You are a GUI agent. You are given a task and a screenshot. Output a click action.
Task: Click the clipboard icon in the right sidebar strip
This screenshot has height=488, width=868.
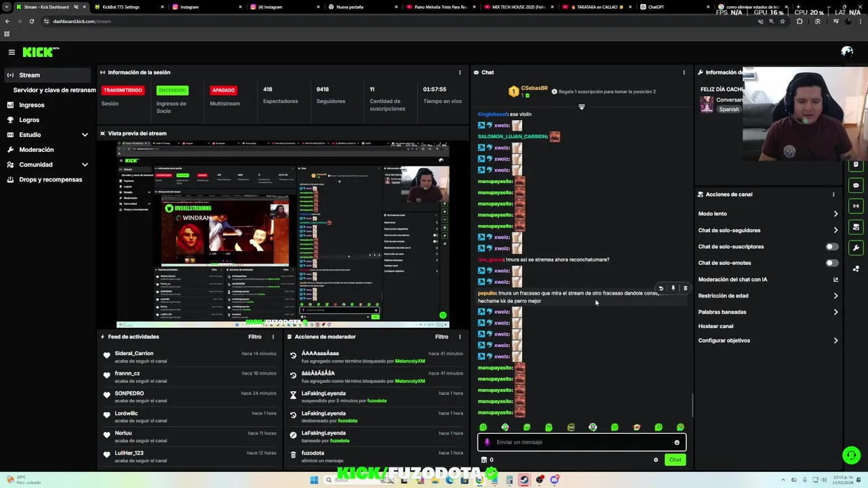pyautogui.click(x=856, y=165)
